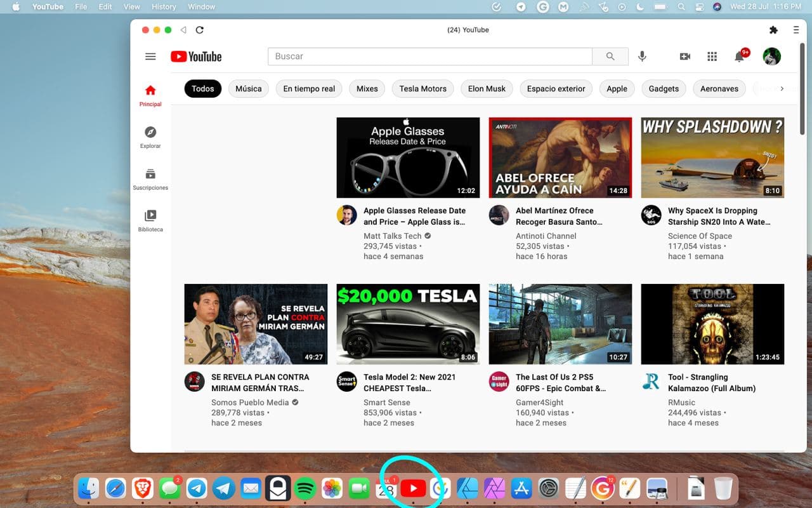Open the user account avatar menu
This screenshot has height=508, width=812.
pyautogui.click(x=771, y=57)
